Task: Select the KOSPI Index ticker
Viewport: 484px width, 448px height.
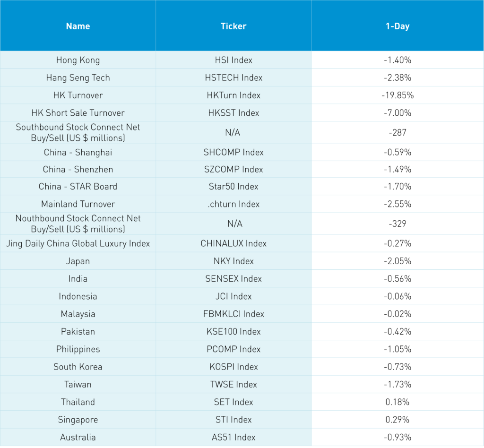Action: [x=233, y=367]
